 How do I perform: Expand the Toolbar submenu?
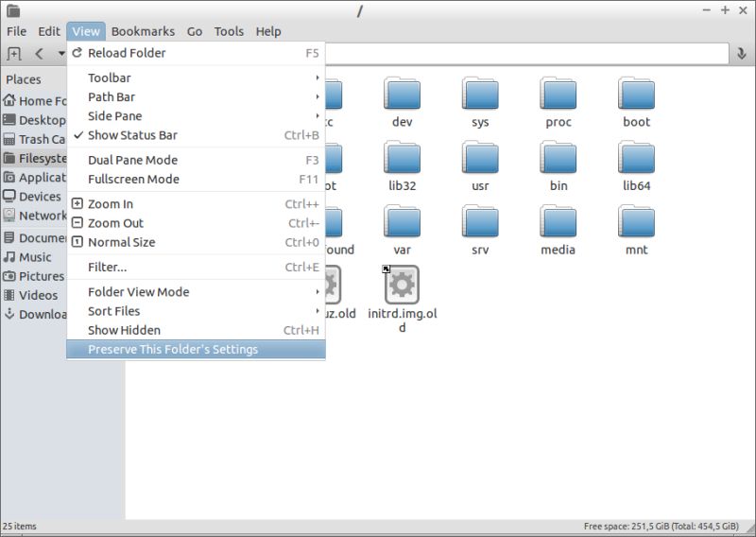(x=197, y=78)
